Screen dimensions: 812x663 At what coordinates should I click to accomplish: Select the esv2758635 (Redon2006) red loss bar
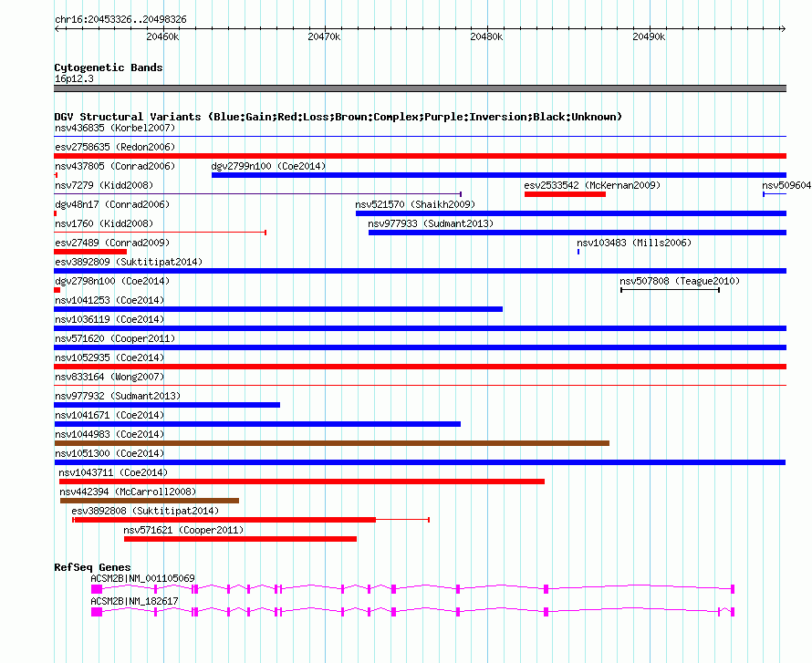click(x=420, y=156)
